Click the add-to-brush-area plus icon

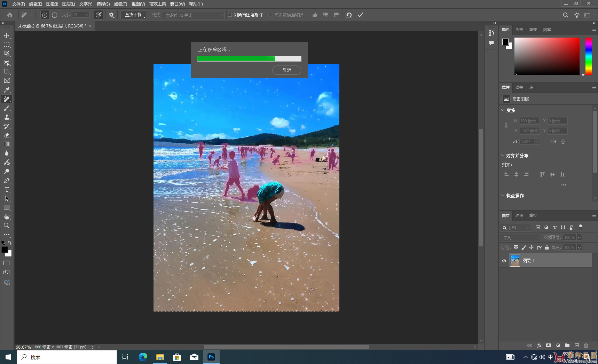[45, 15]
